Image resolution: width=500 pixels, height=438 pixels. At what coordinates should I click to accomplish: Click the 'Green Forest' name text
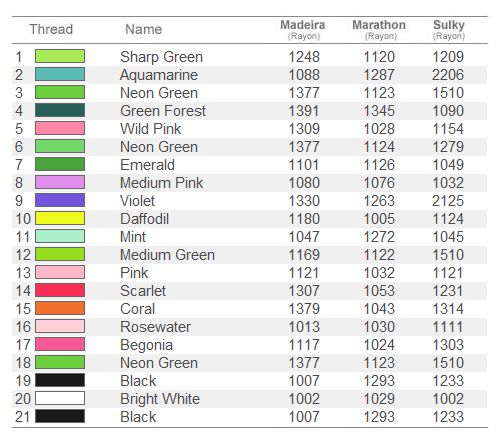(163, 111)
